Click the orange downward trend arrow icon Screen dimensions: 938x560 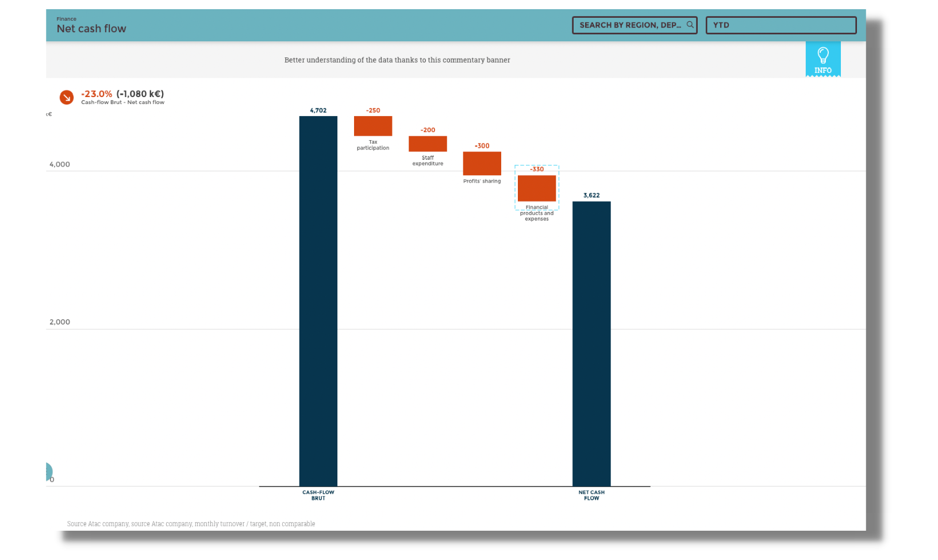[67, 97]
